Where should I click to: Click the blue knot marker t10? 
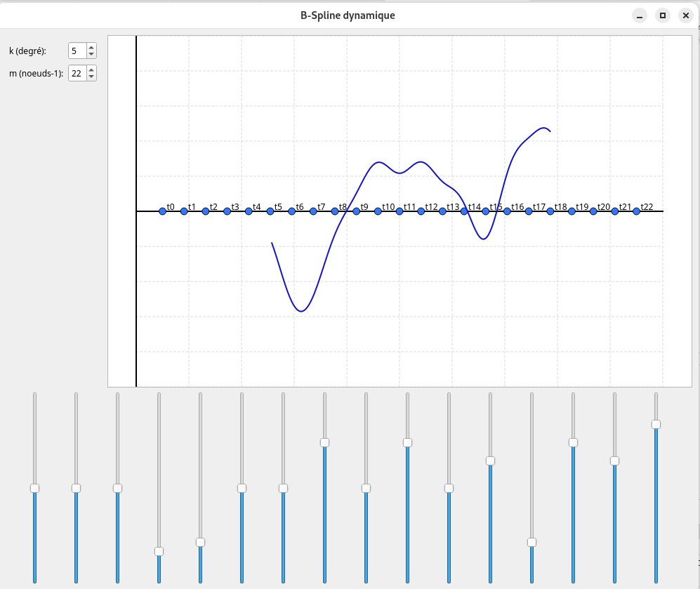coord(378,211)
